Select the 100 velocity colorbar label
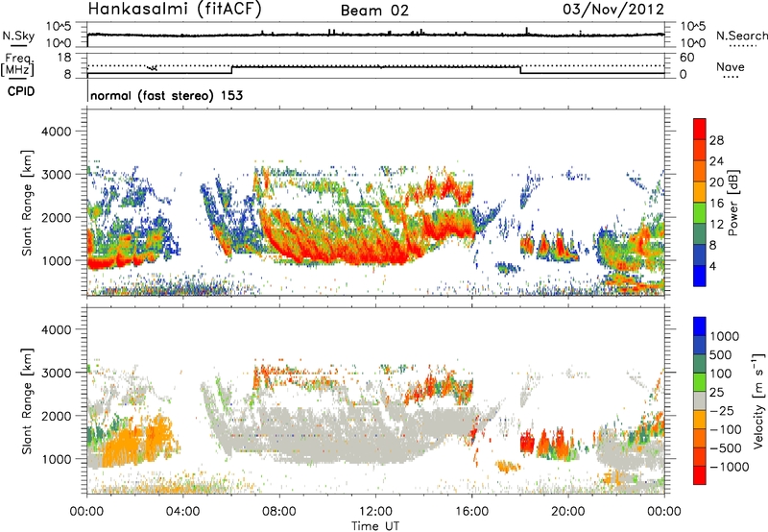 click(721, 374)
